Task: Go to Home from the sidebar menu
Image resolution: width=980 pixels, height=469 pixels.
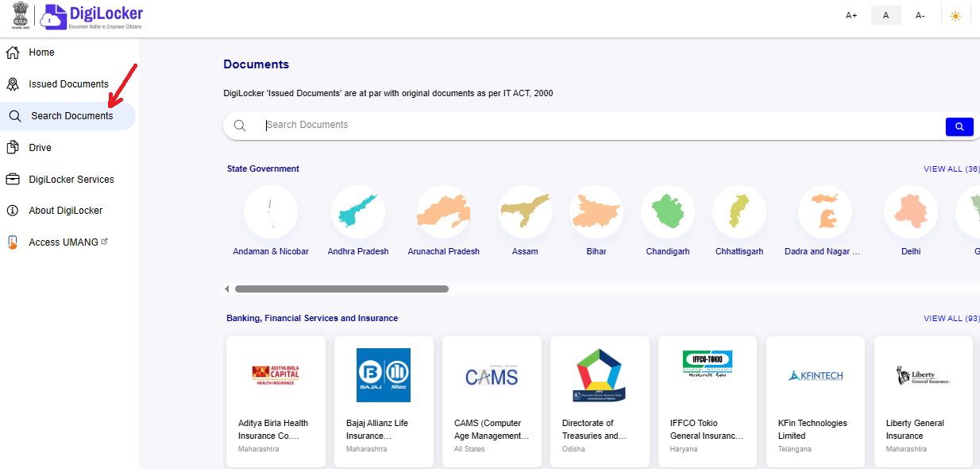Action: (x=41, y=52)
